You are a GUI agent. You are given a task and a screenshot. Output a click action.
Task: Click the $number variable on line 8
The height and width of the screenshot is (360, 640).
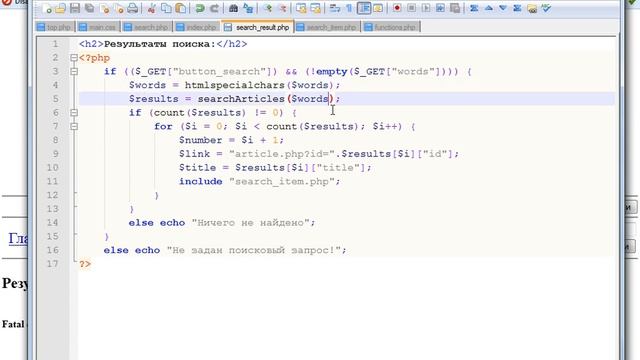[x=200, y=140]
